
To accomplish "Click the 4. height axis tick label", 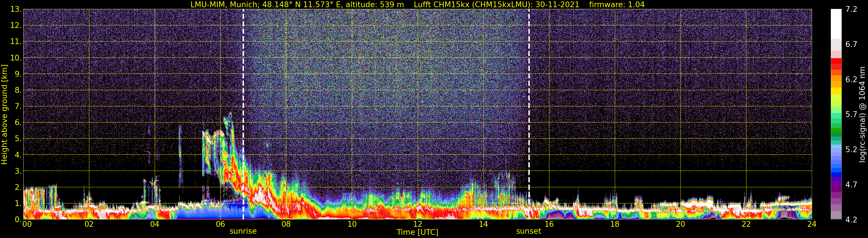I will point(18,155).
